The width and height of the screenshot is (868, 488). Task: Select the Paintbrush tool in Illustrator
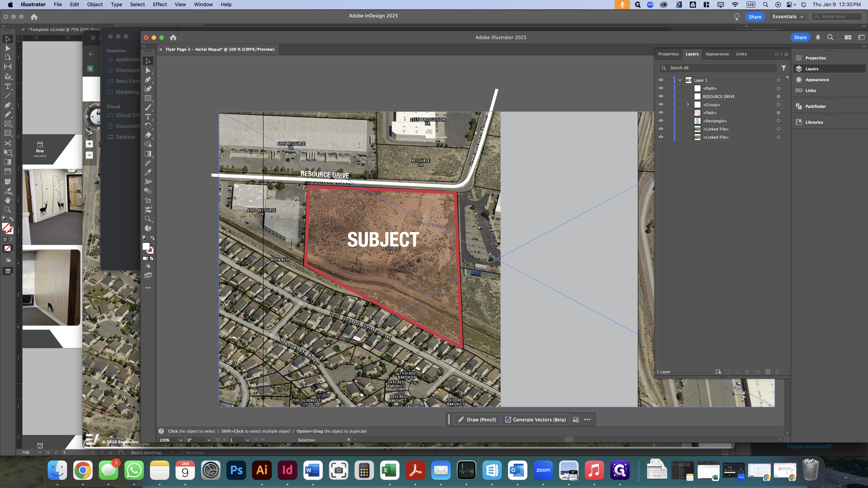[148, 107]
